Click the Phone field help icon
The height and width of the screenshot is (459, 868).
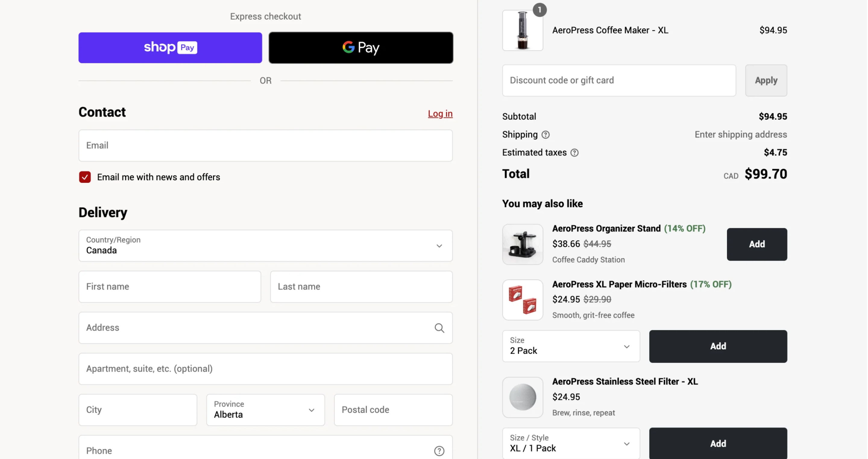point(439,451)
